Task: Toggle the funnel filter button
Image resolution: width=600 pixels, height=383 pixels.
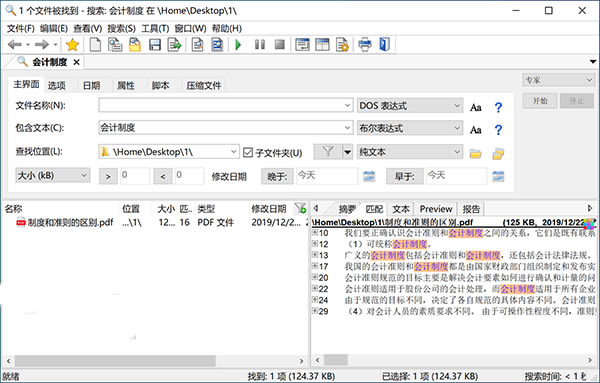Action: (x=328, y=152)
